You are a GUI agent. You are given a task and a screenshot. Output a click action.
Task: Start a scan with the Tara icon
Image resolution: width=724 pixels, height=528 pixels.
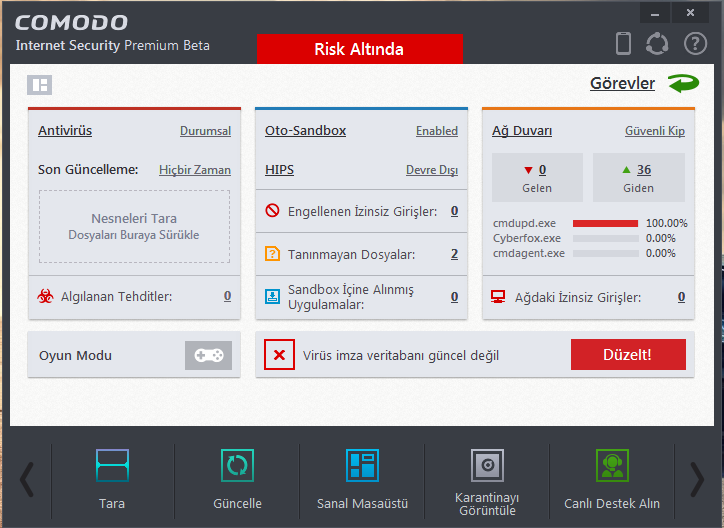[112, 465]
